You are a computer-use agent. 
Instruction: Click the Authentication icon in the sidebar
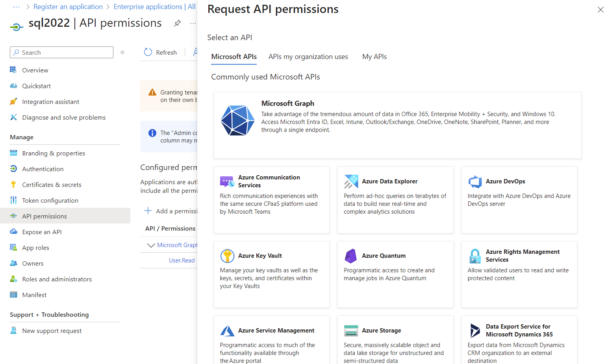(x=13, y=168)
